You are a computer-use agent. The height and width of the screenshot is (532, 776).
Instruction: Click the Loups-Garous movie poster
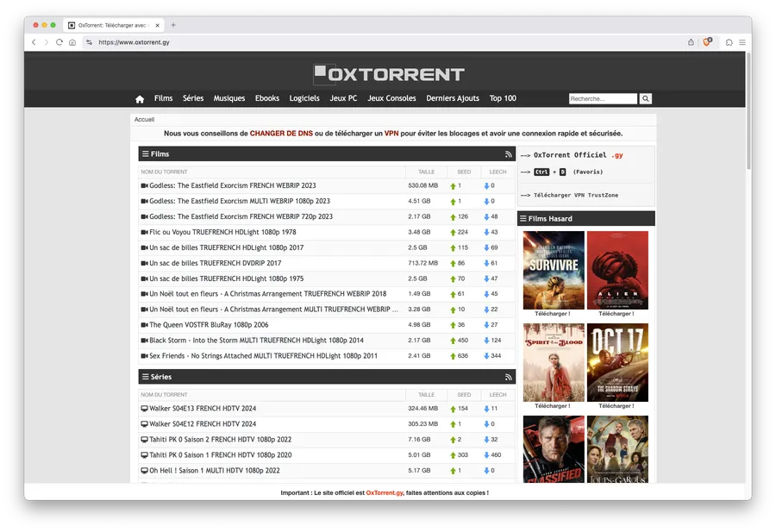[617, 449]
